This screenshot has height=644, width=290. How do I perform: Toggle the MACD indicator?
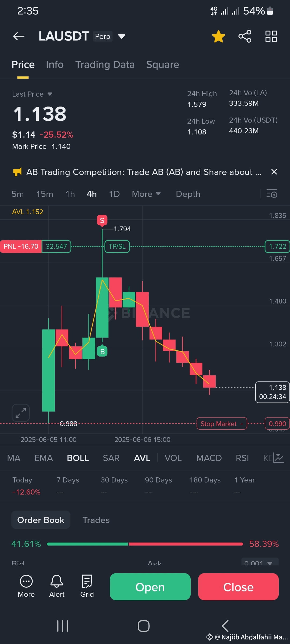(209, 458)
